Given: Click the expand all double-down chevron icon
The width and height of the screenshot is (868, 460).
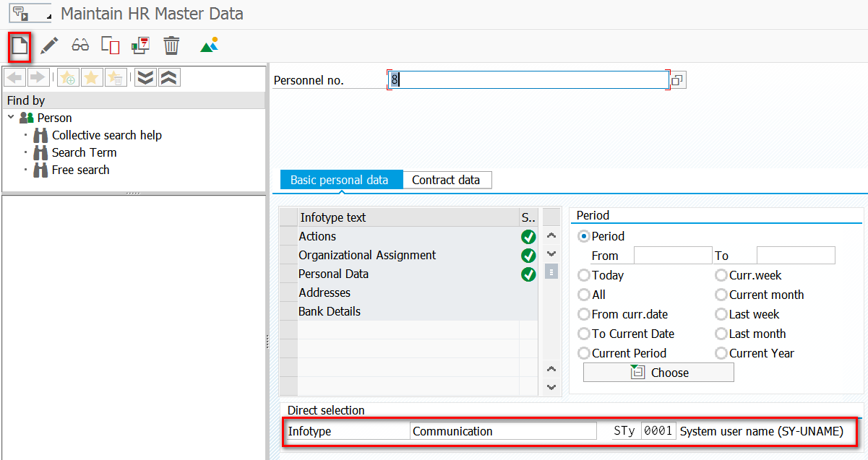Looking at the screenshot, I should (145, 78).
